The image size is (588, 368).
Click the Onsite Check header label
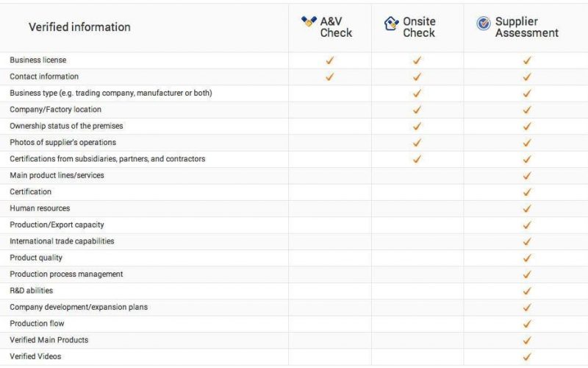click(419, 27)
